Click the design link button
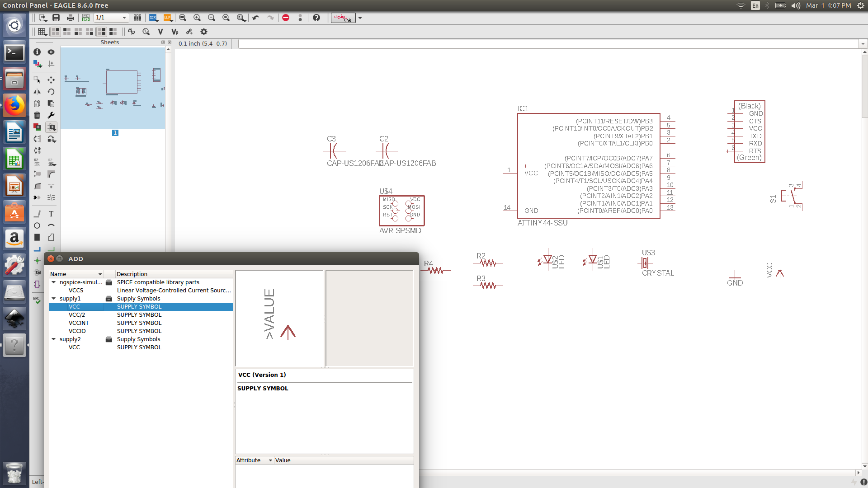The image size is (868, 488). coord(343,18)
